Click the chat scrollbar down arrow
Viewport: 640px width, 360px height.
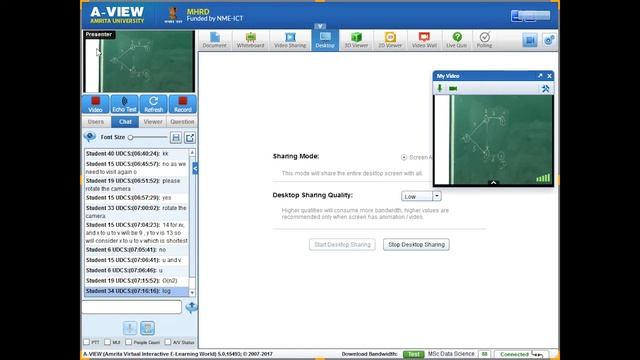(x=192, y=293)
